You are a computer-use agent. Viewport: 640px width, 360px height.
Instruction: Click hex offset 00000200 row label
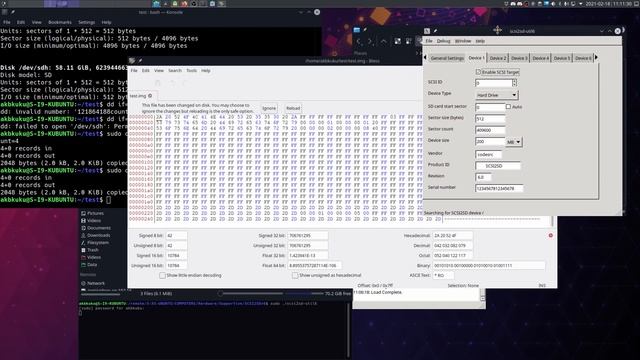coord(141,207)
